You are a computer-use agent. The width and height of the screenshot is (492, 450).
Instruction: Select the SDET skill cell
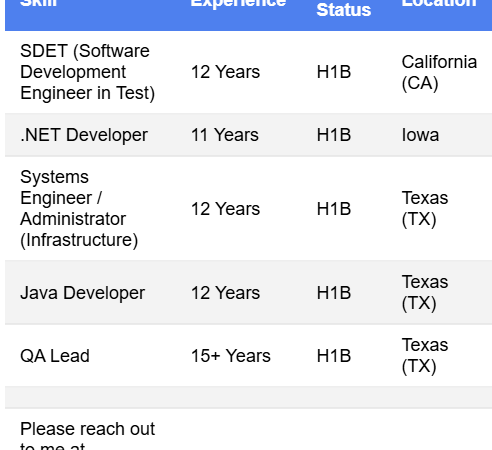point(87,72)
